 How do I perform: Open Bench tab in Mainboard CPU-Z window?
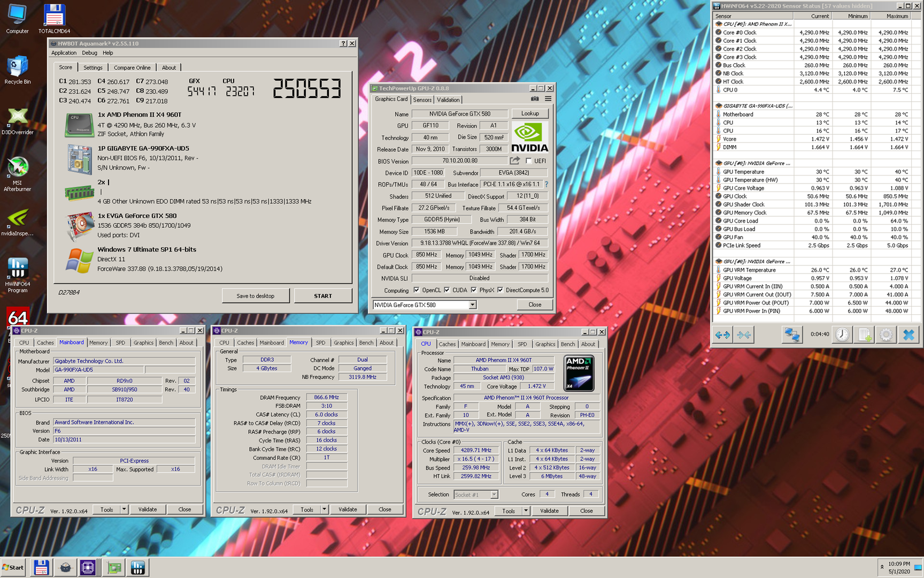tap(166, 343)
